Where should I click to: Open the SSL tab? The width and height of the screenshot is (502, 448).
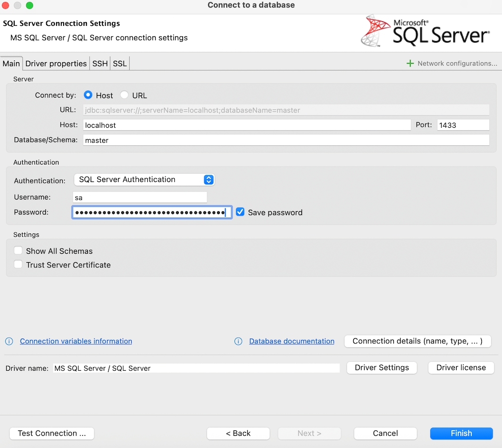[x=120, y=64]
